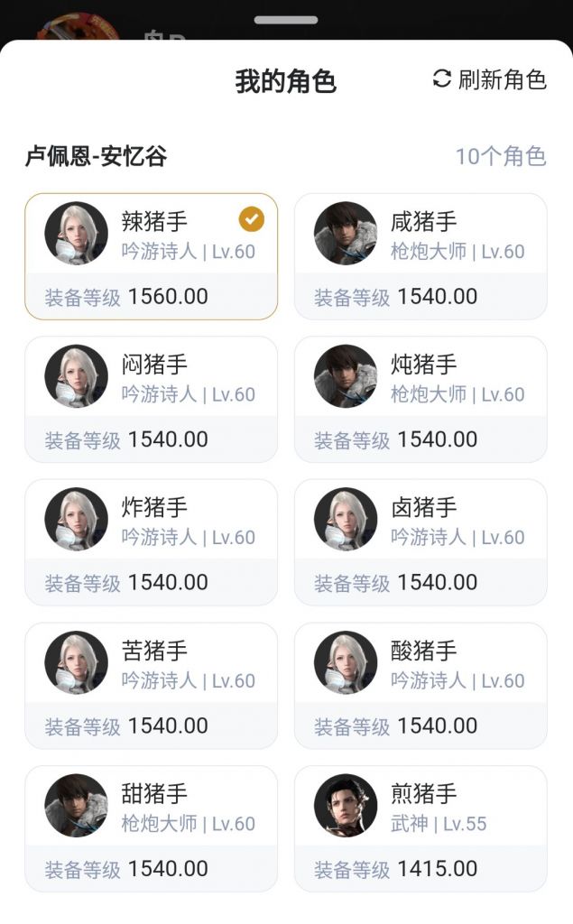The height and width of the screenshot is (924, 573).
Task: Select the character name 酸猪手
Action: pyautogui.click(x=423, y=651)
